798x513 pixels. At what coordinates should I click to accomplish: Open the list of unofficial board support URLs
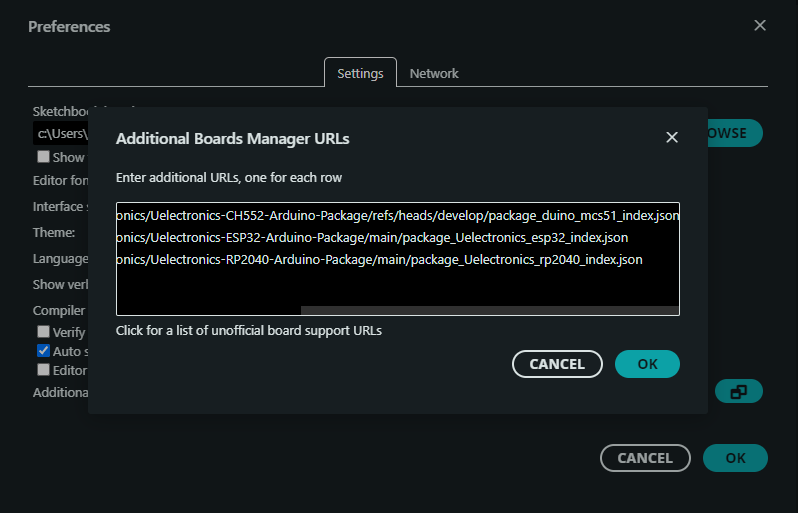click(x=248, y=331)
